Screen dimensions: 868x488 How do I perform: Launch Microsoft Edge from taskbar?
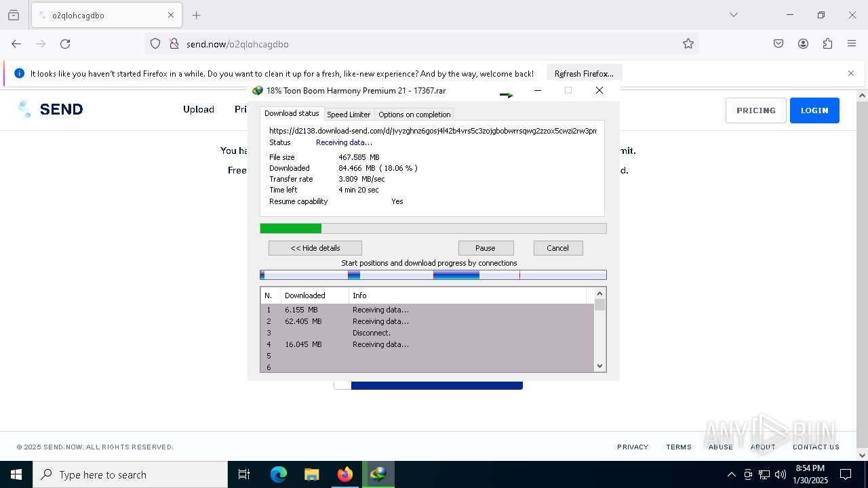coord(279,474)
